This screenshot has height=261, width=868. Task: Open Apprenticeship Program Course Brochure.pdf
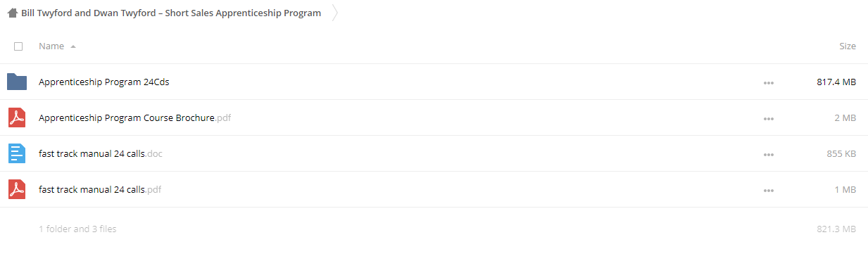tap(134, 117)
